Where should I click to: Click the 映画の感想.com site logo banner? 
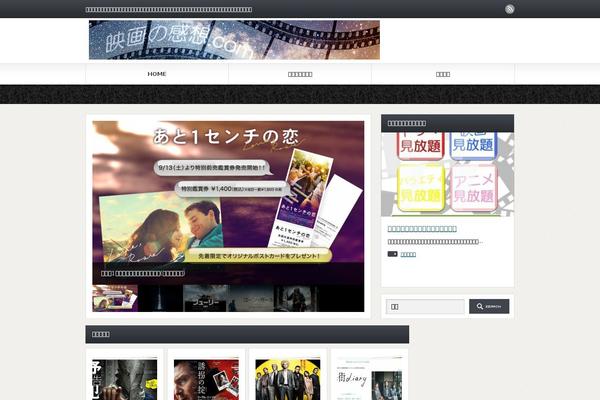pos(234,40)
